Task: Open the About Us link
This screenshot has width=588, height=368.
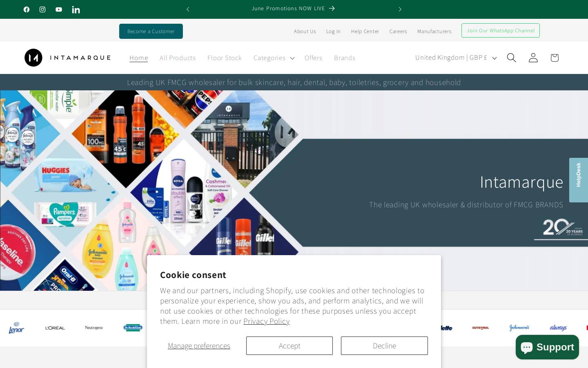Action: coord(305,31)
